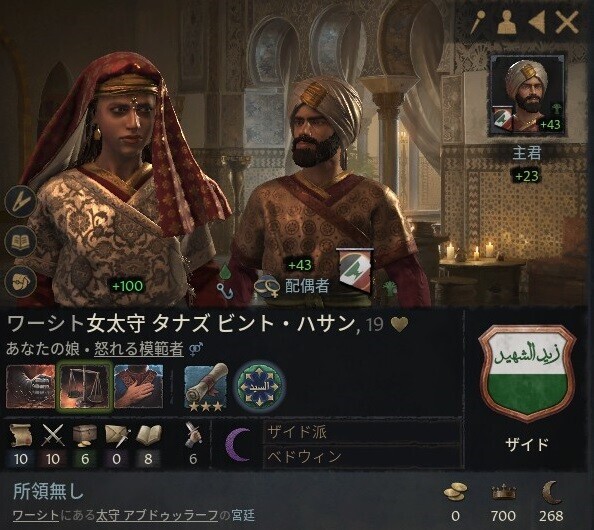Click the secrets mask icon

coord(20,281)
